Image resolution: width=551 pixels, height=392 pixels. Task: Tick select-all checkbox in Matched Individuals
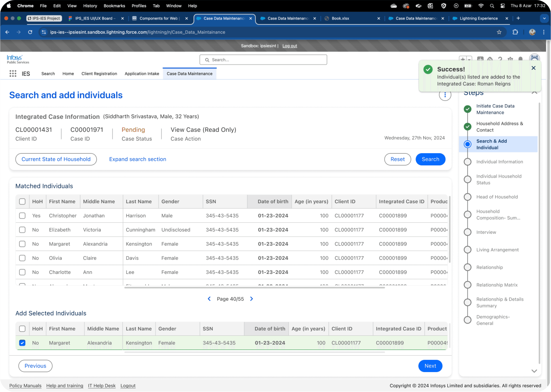pyautogui.click(x=22, y=202)
